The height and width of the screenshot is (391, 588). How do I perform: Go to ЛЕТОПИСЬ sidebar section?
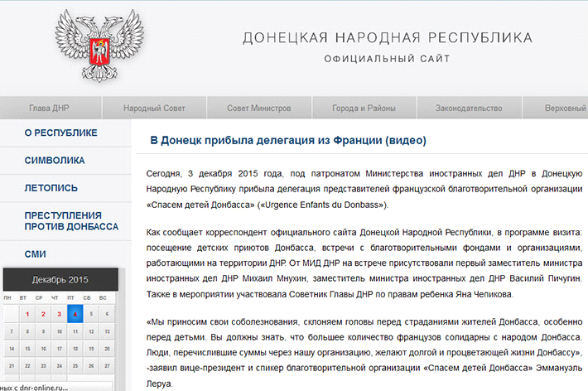point(51,187)
